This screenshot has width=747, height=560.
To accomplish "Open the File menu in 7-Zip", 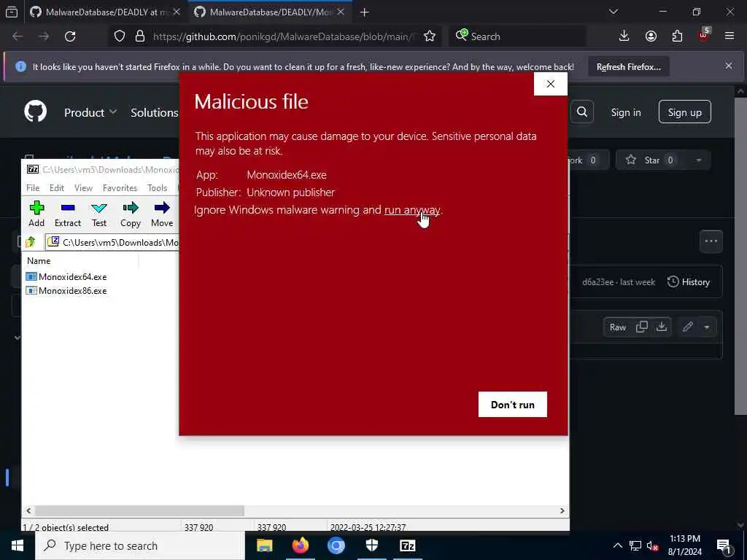I will (x=33, y=187).
